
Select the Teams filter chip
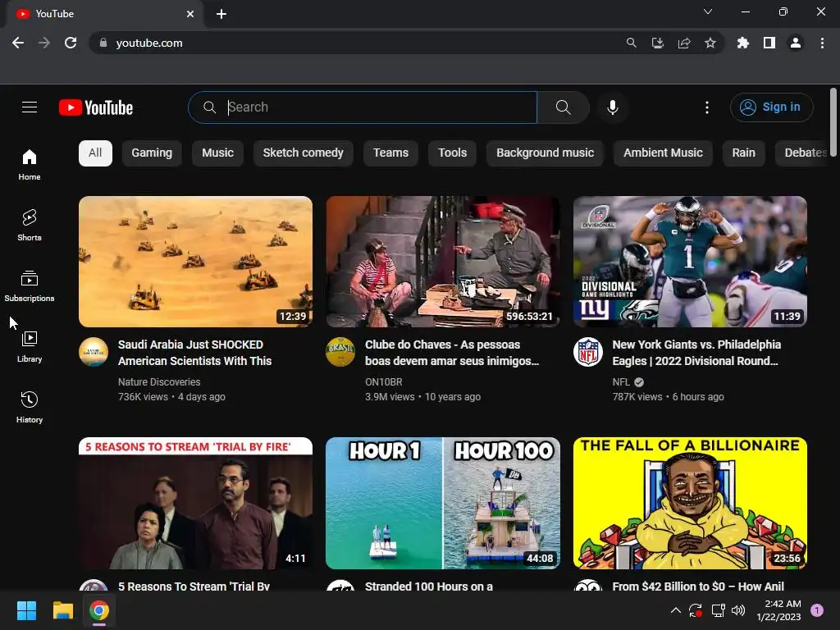390,153
